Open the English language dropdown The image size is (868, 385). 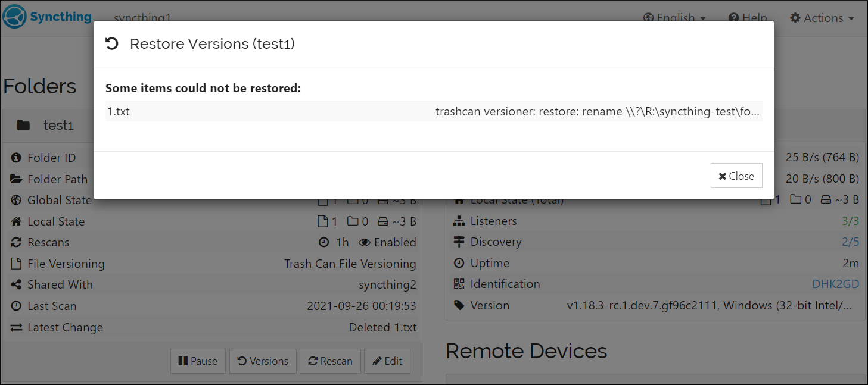(674, 17)
